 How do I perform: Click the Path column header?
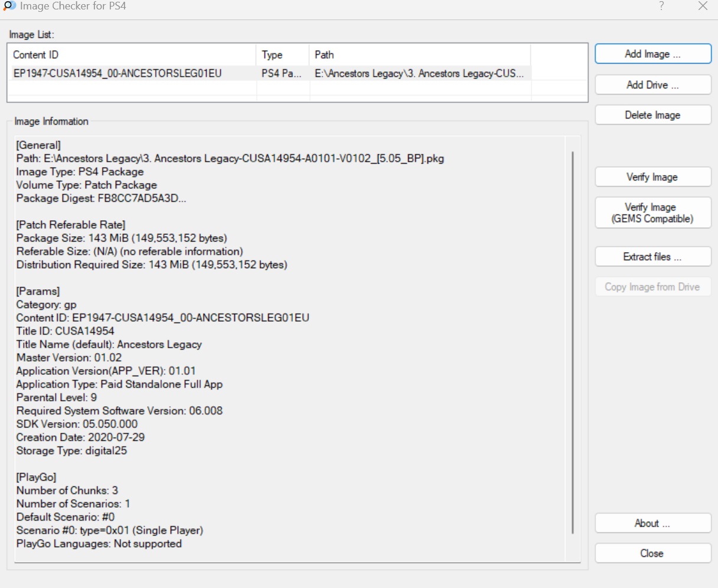pyautogui.click(x=419, y=55)
